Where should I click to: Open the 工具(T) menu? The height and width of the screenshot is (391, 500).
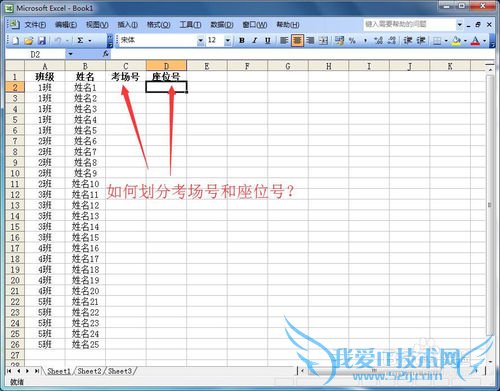pyautogui.click(x=190, y=25)
